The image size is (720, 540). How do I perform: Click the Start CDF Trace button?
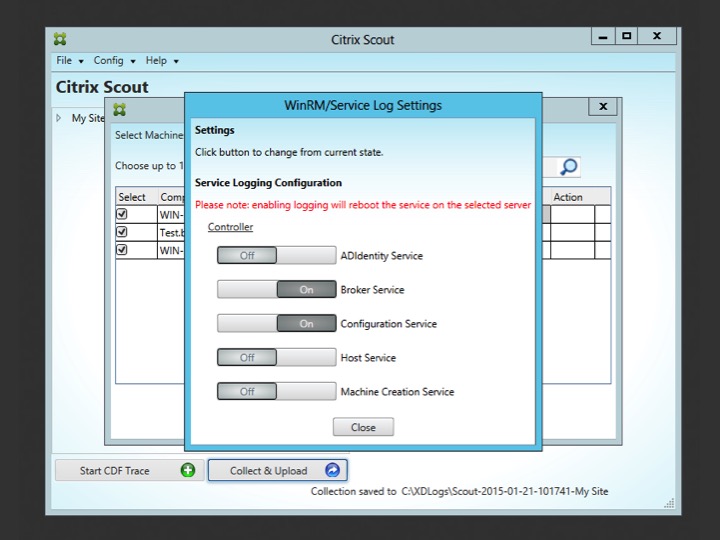[x=129, y=470]
